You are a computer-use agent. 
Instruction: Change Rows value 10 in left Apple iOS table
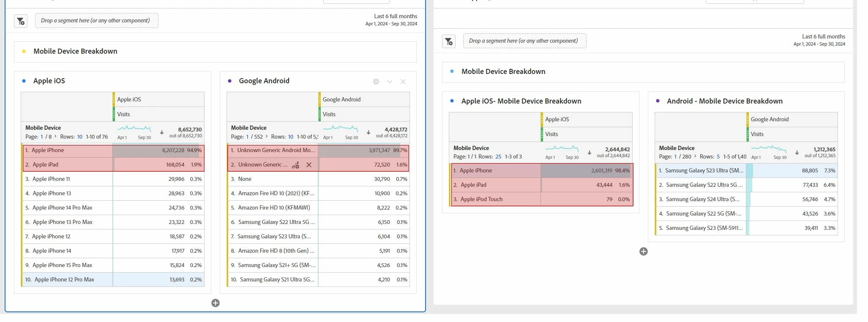(79, 136)
